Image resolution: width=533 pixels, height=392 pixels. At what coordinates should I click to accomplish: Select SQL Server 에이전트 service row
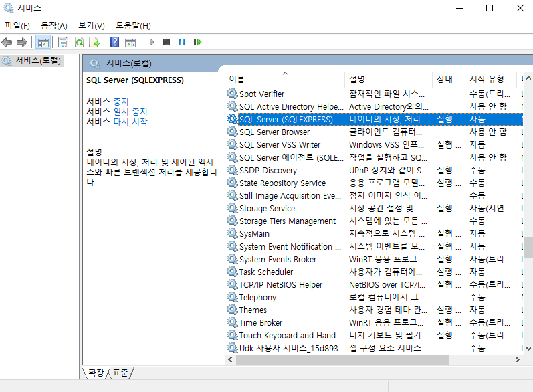click(x=375, y=157)
